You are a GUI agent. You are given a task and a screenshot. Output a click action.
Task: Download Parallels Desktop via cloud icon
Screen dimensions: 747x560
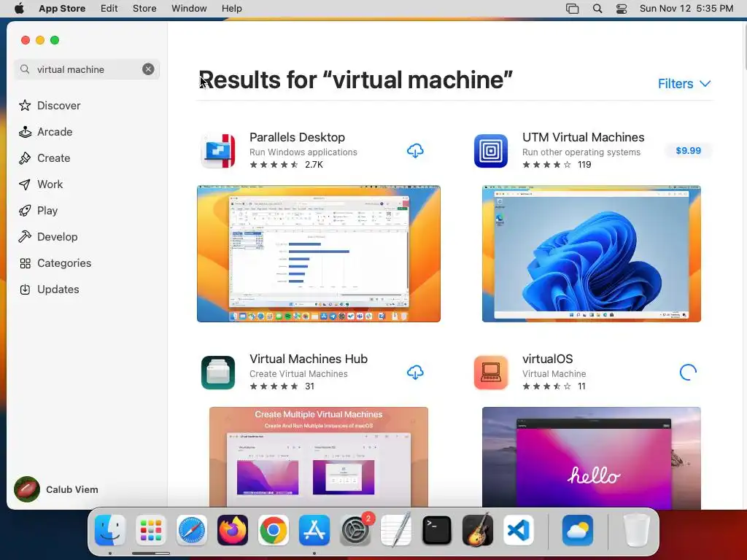[415, 151]
